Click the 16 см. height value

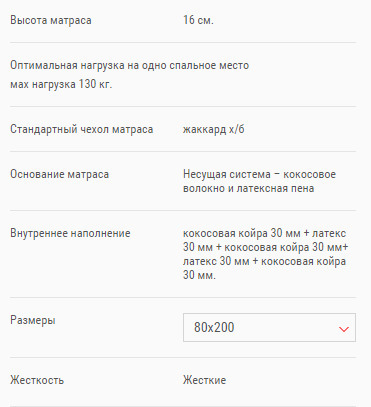point(198,20)
